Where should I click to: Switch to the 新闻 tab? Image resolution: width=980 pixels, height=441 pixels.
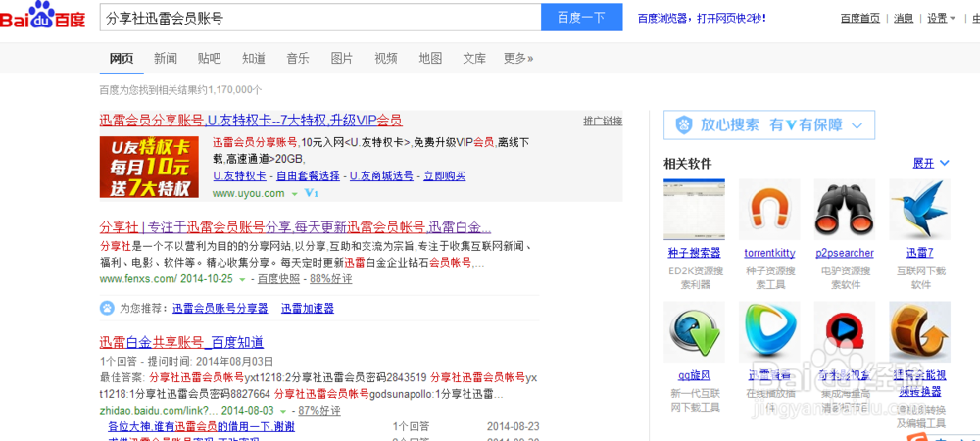click(x=166, y=59)
